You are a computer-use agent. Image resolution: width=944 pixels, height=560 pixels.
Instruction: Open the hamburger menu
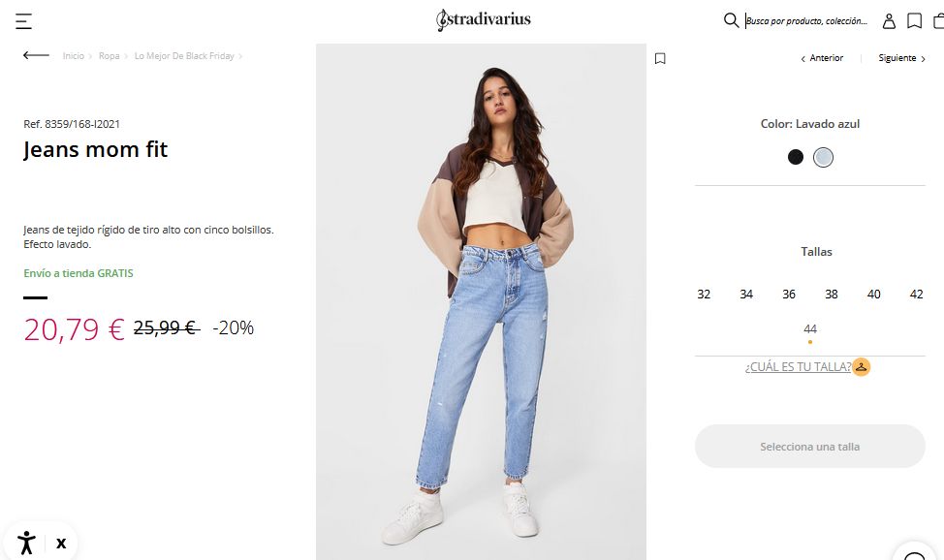click(23, 21)
